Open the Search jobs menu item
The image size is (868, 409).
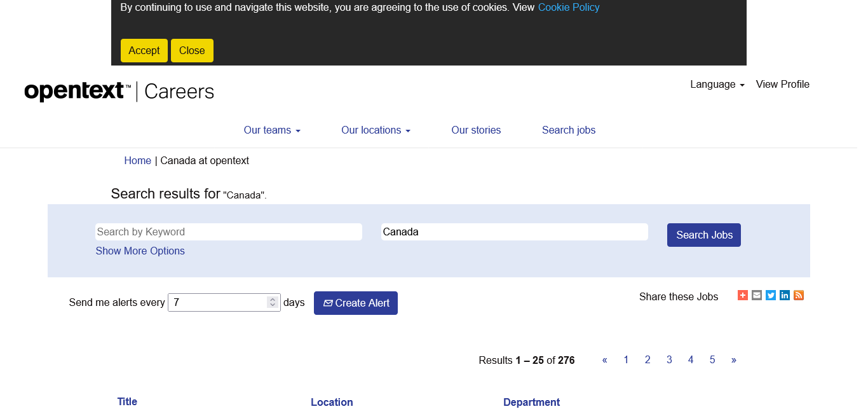click(x=569, y=130)
